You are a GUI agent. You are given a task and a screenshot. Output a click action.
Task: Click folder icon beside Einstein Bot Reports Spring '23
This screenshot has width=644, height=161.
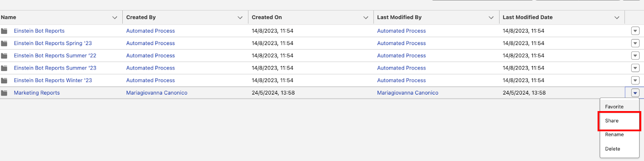click(x=4, y=43)
